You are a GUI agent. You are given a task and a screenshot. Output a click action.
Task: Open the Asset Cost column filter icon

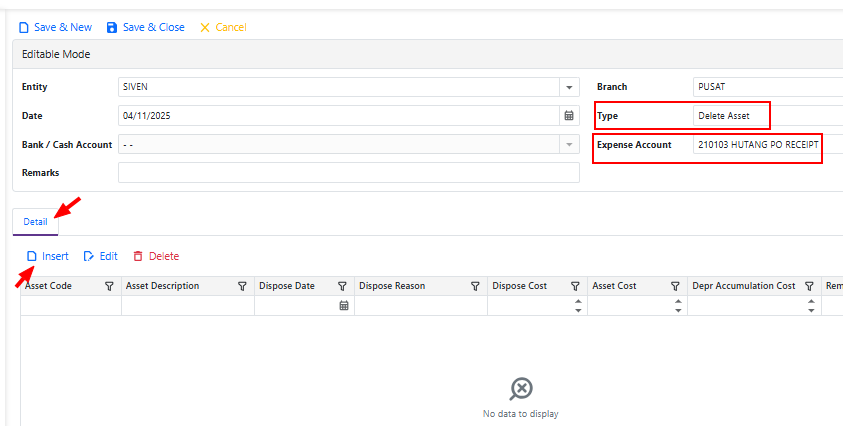(x=675, y=286)
